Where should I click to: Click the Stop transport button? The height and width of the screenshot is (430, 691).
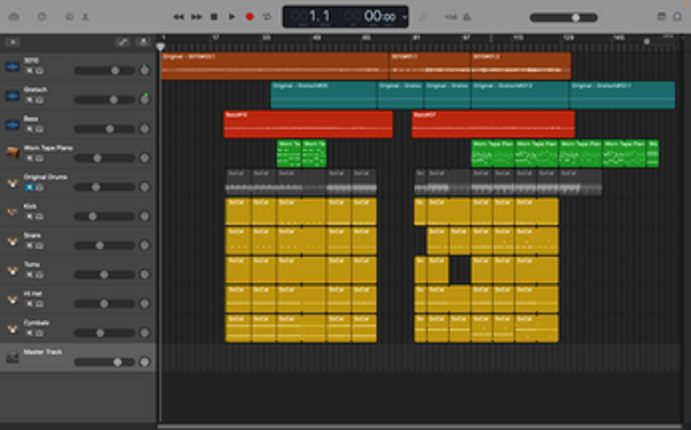214,17
